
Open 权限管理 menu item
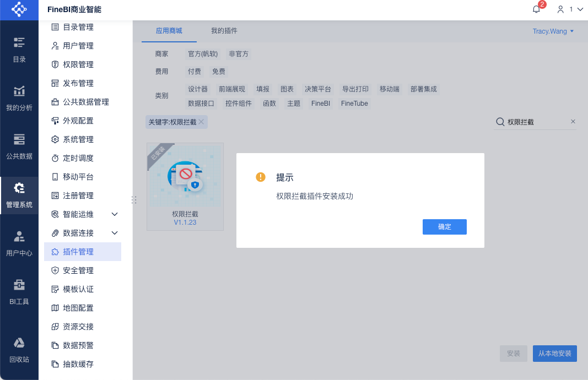(x=83, y=64)
